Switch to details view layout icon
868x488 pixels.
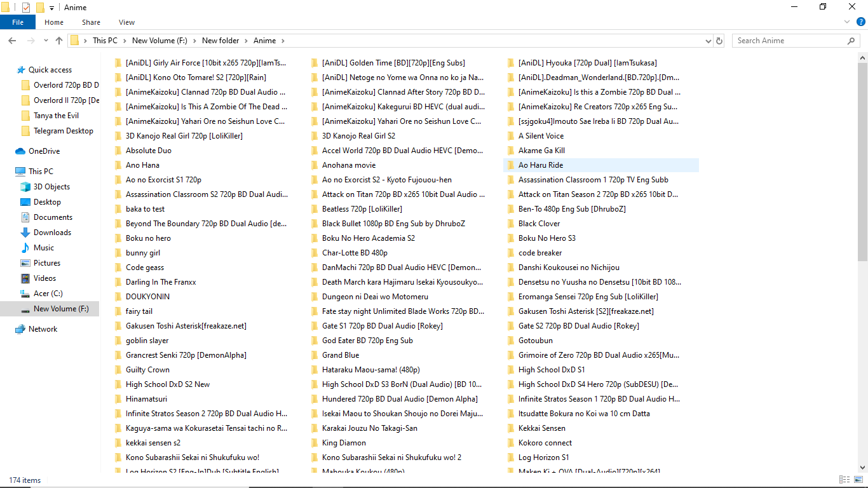(x=844, y=480)
